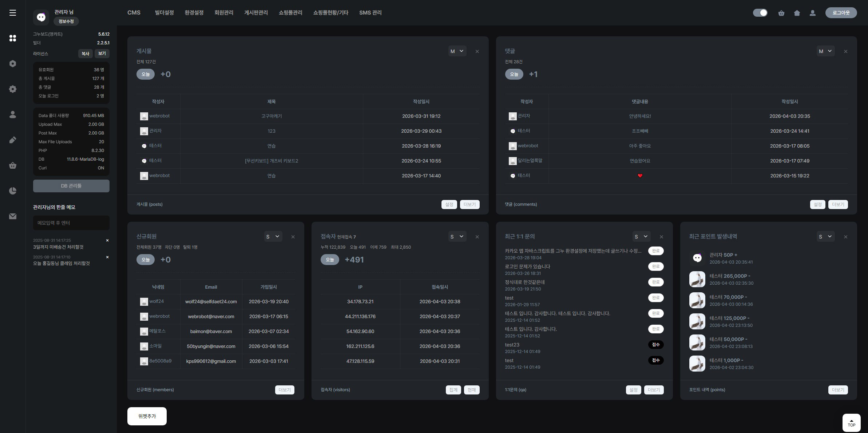
Task: Expand size dropdown in 최근 포인트 발생내역 widget
Action: tap(825, 237)
